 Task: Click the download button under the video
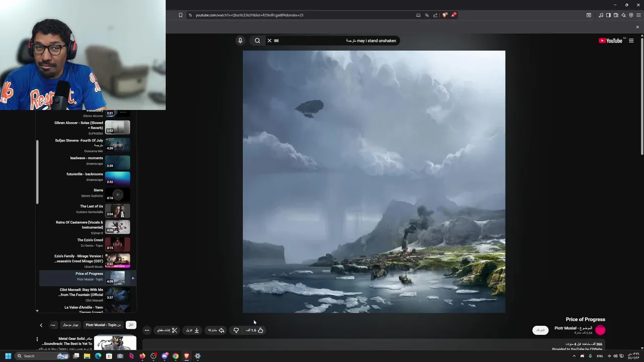193,330
